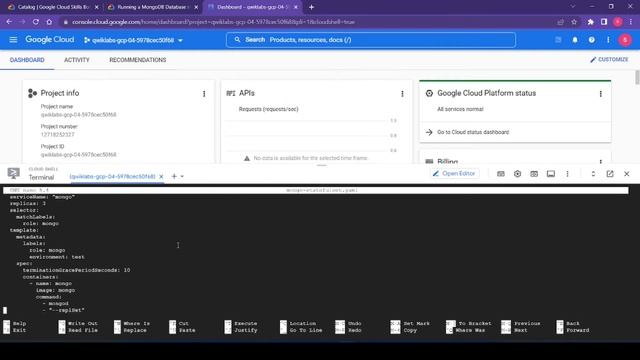Viewport: 640px width, 360px height.
Task: Open the browser extensions puzzle icon
Action: coord(591,22)
